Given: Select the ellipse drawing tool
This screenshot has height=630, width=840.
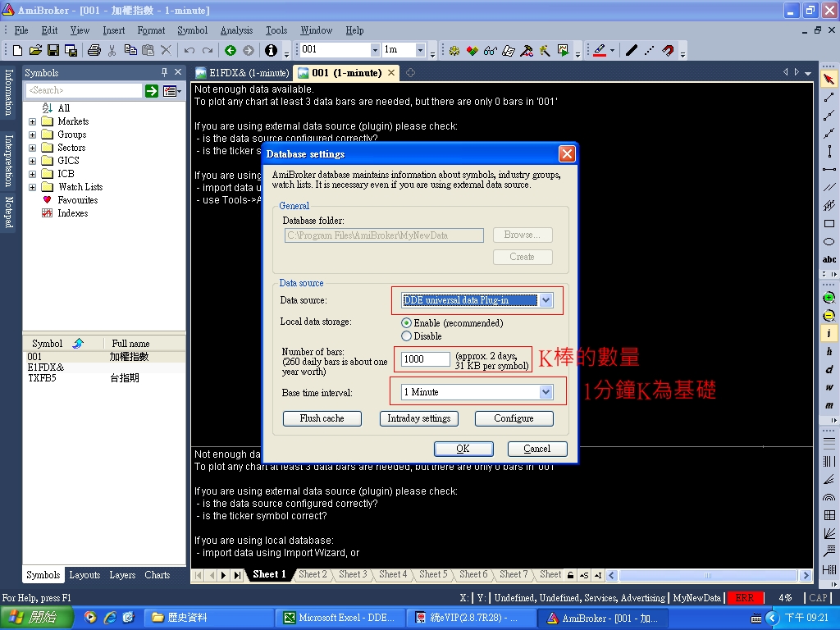Looking at the screenshot, I should tap(829, 242).
